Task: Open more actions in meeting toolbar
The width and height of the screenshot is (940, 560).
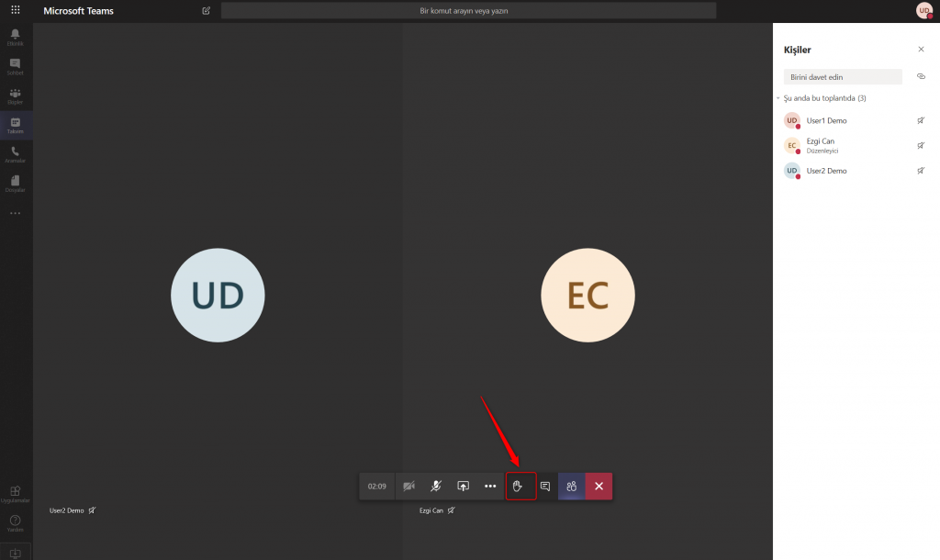Action: [x=490, y=487]
